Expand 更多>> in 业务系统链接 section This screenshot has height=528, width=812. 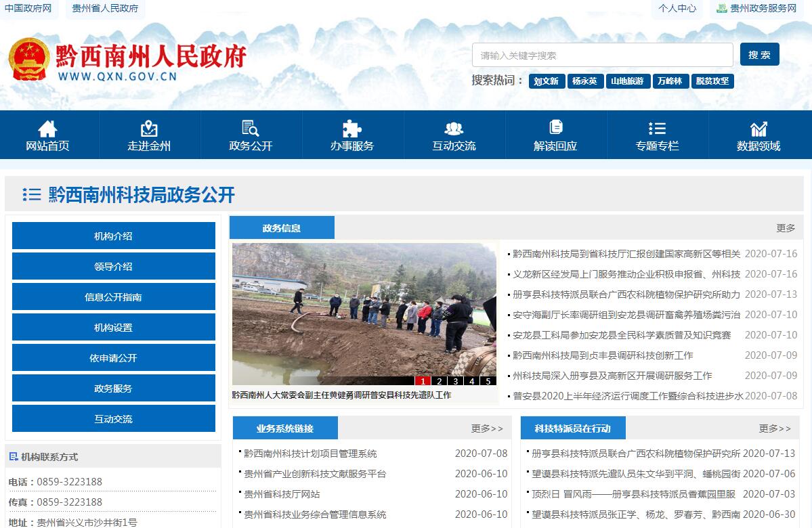pyautogui.click(x=487, y=428)
